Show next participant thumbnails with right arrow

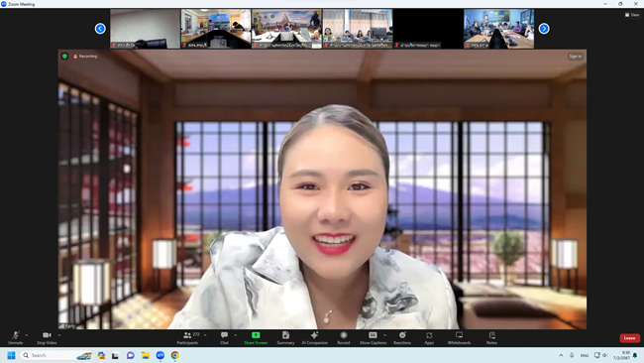click(x=544, y=29)
